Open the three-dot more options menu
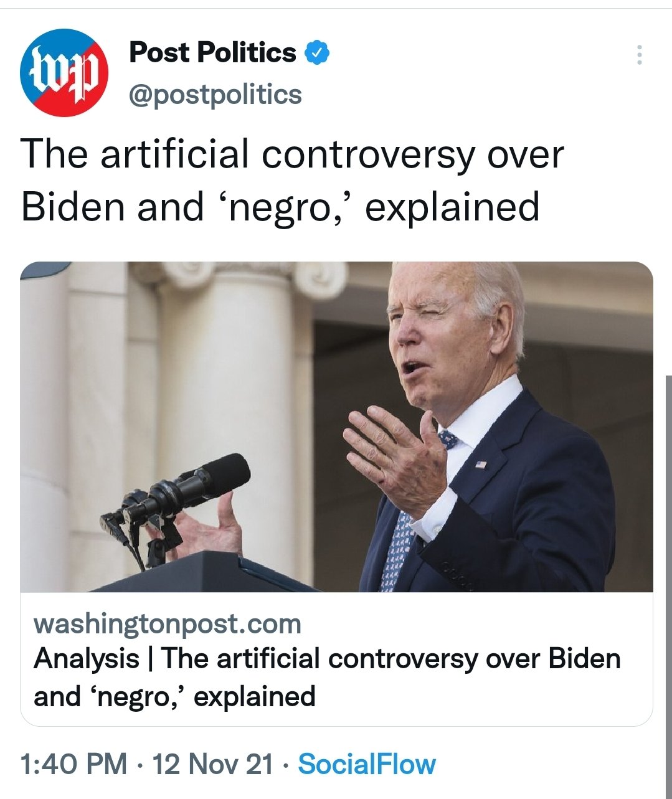 click(x=639, y=55)
